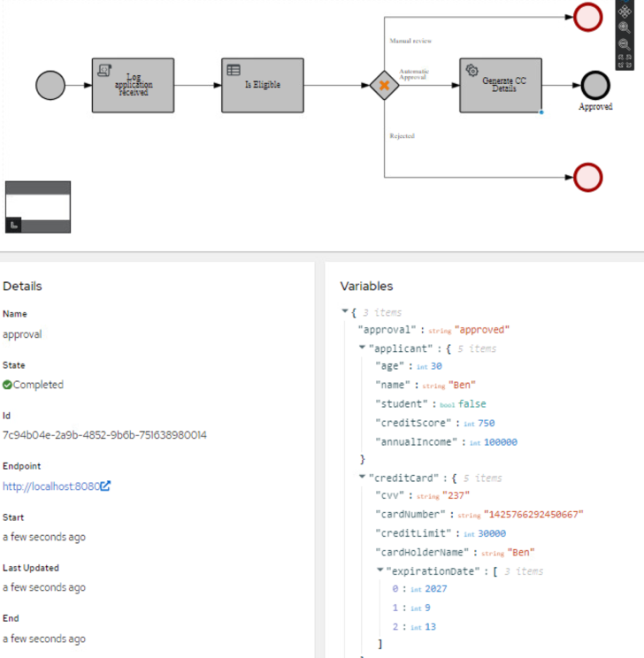Click the Rejected red end event

click(587, 178)
